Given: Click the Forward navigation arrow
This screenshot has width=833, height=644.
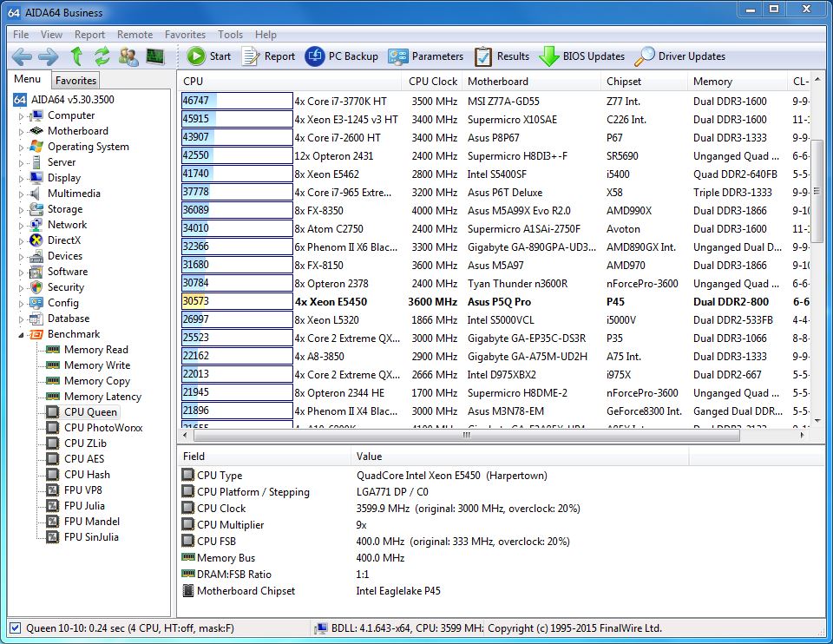Looking at the screenshot, I should tap(49, 56).
